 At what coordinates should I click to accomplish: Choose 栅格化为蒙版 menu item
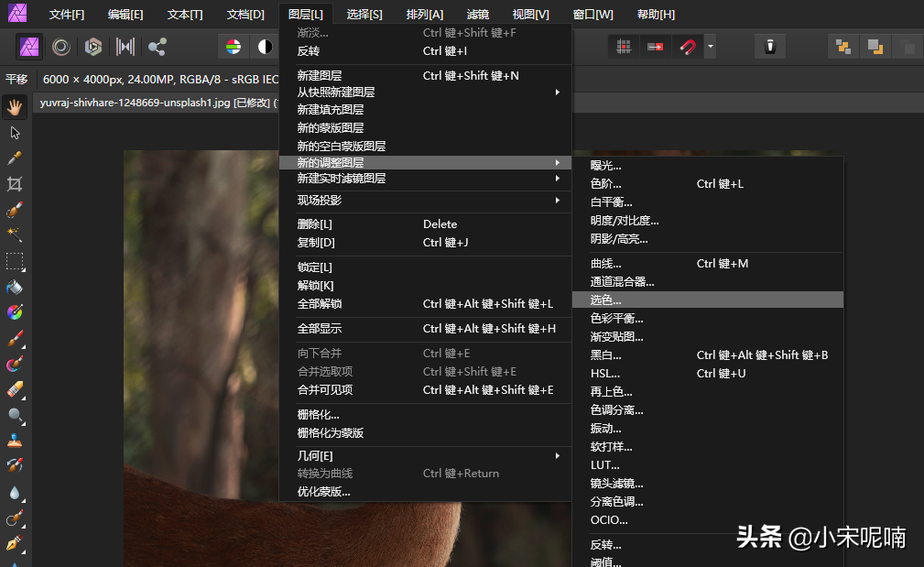coord(425,432)
